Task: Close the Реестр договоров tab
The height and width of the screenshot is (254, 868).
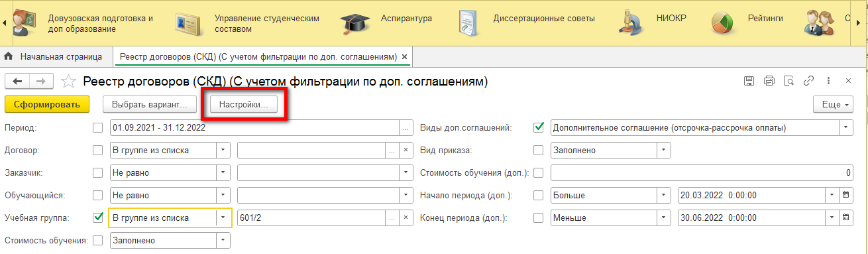Action: 405,56
